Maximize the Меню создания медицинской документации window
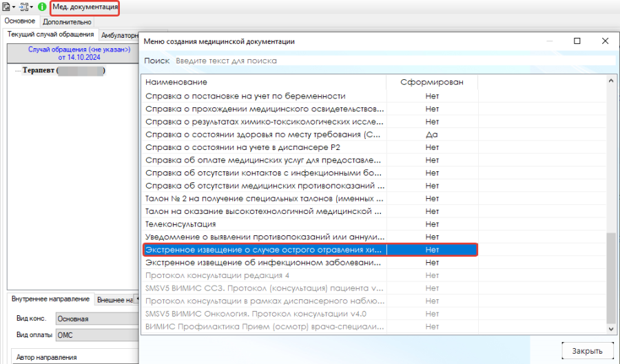 pos(577,41)
